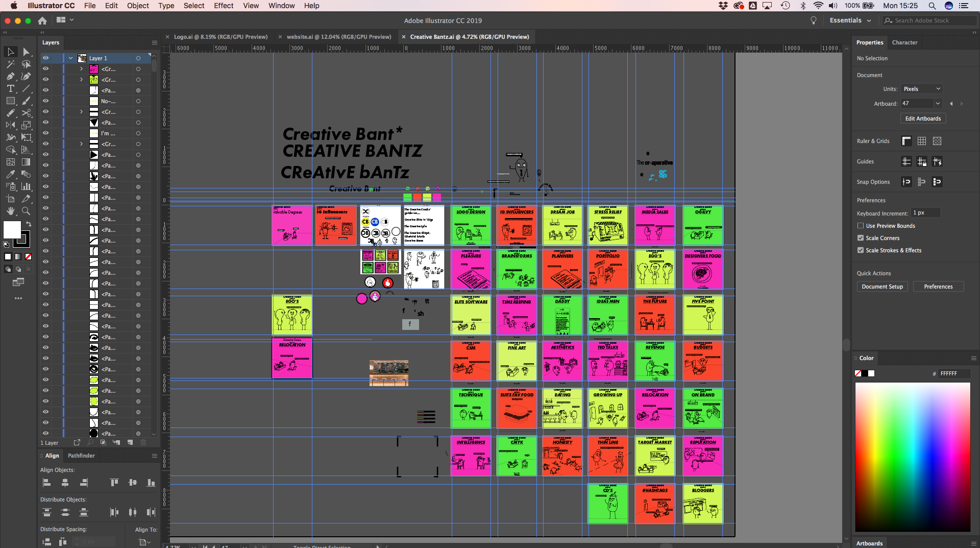Open the Align To dropdown
980x548 pixels.
pyautogui.click(x=145, y=542)
